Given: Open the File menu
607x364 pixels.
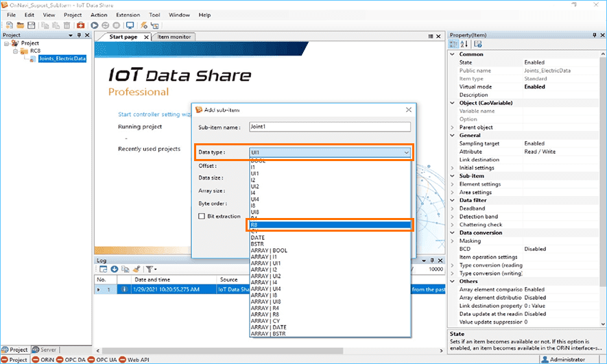Looking at the screenshot, I should [x=12, y=15].
